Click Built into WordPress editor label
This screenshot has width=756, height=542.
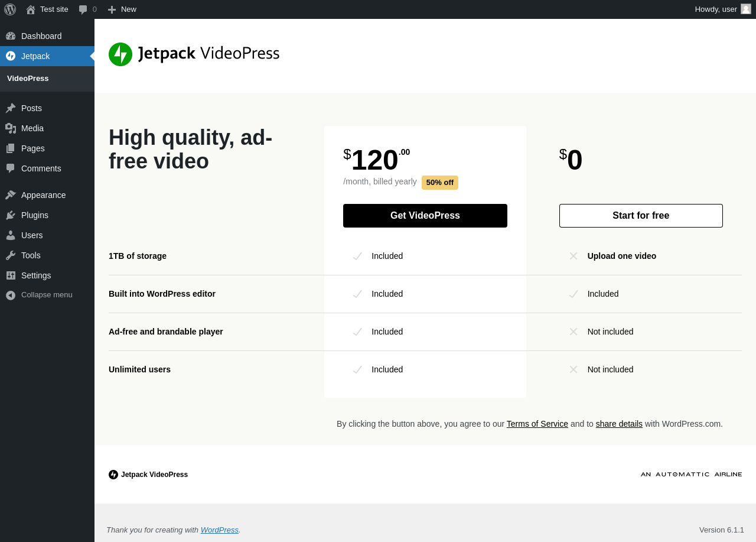coord(162,294)
